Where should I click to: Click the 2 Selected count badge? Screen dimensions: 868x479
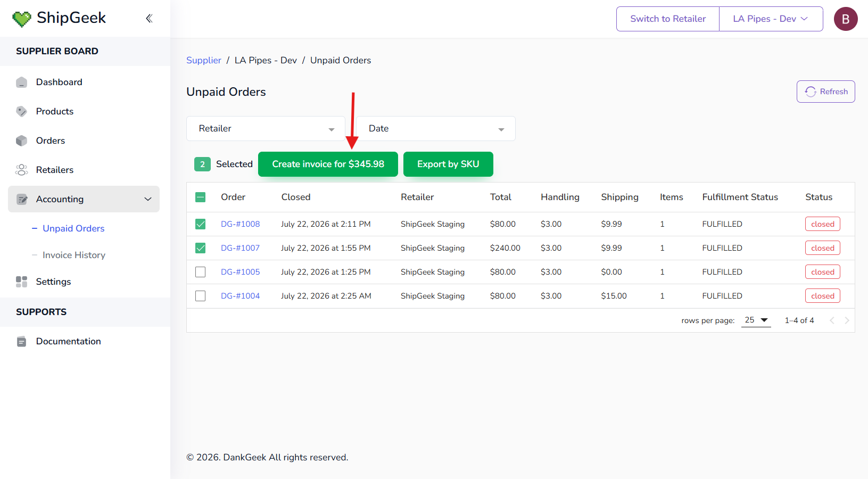[x=202, y=164]
